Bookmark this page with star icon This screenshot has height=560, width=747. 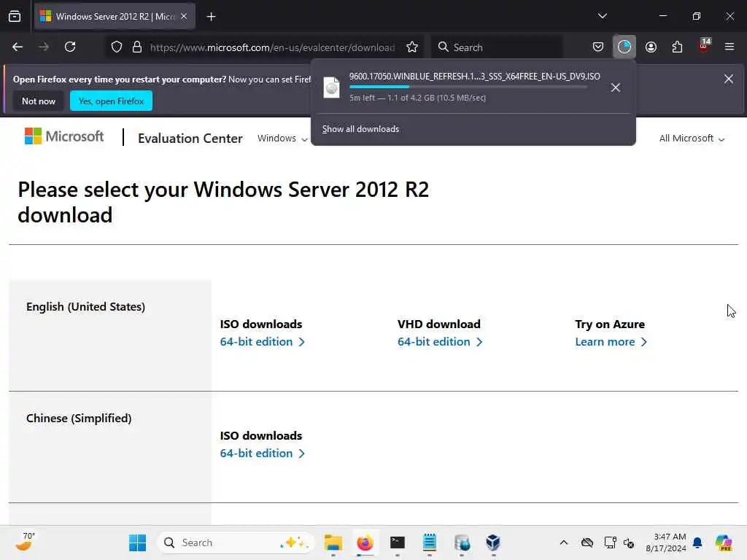[x=412, y=47]
